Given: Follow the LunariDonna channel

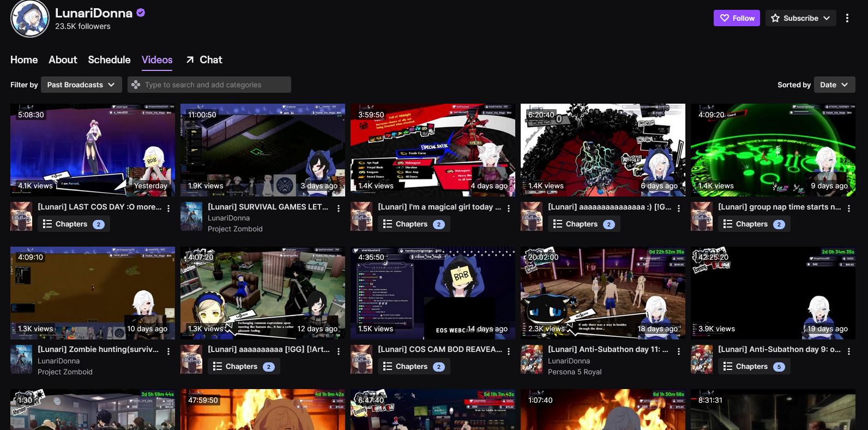Looking at the screenshot, I should click(x=737, y=18).
